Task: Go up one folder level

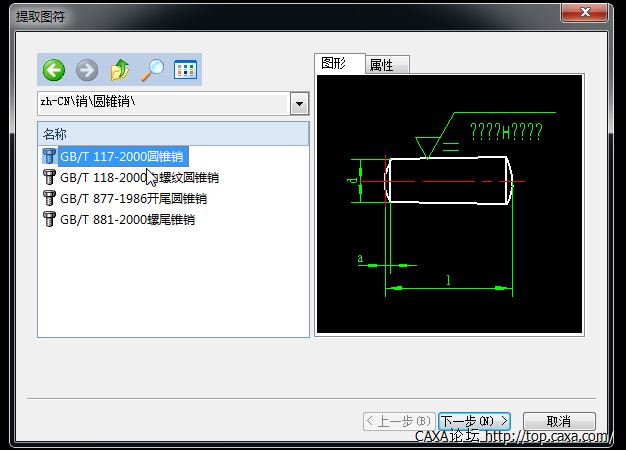Action: coord(120,70)
